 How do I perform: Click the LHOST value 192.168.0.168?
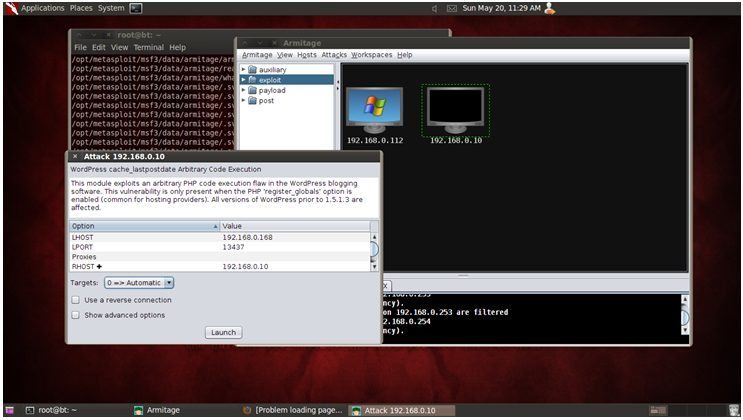click(x=247, y=237)
